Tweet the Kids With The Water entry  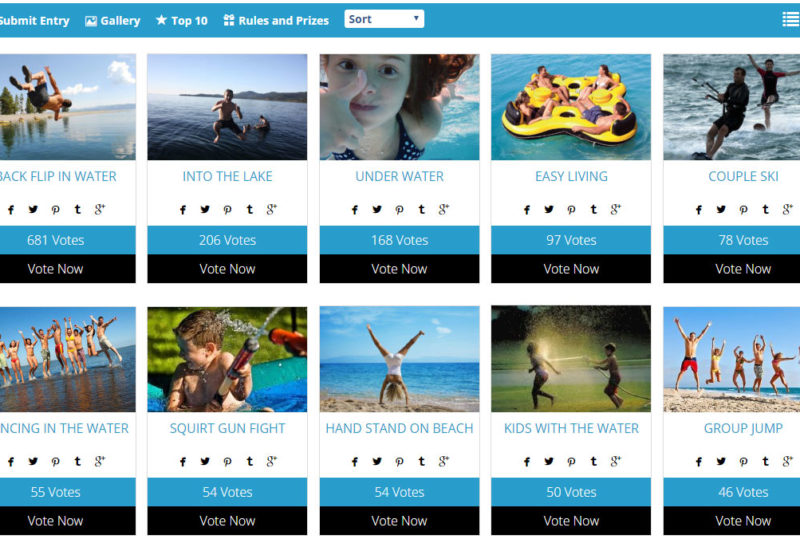[x=549, y=461]
